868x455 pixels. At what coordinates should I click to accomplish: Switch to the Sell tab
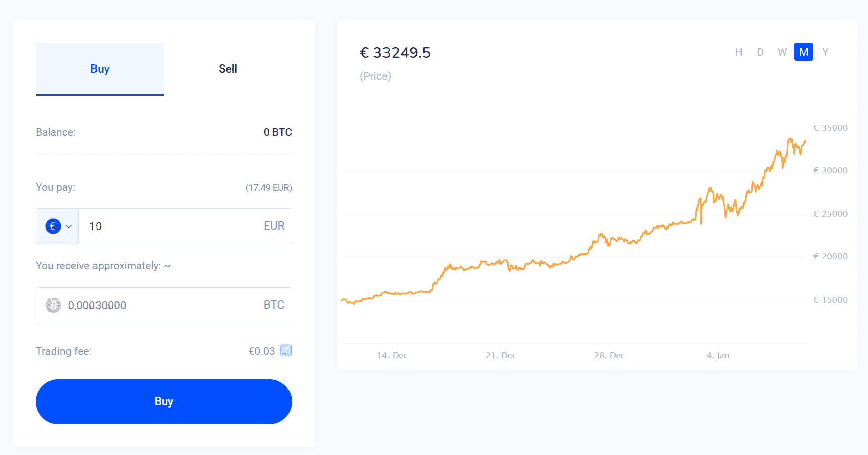tap(228, 68)
